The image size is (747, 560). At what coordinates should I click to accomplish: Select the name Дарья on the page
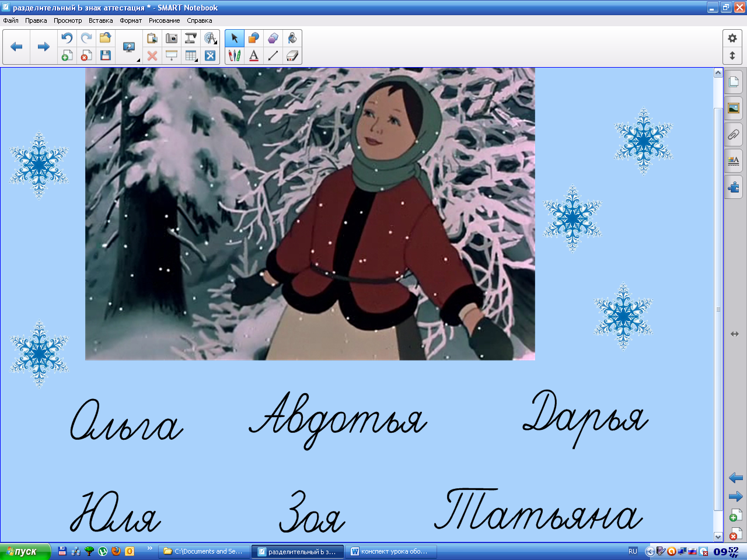[x=585, y=419]
